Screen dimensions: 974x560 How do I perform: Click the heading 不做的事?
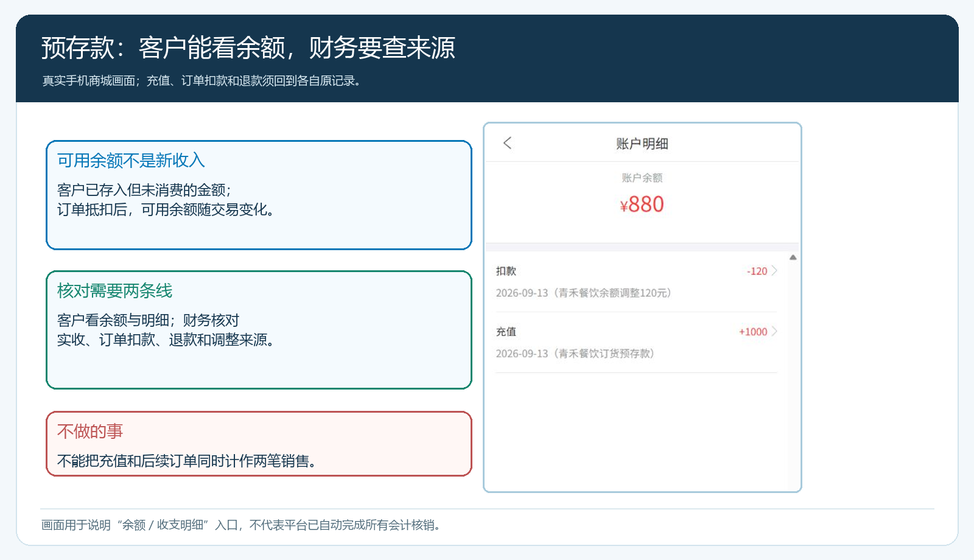click(x=89, y=431)
